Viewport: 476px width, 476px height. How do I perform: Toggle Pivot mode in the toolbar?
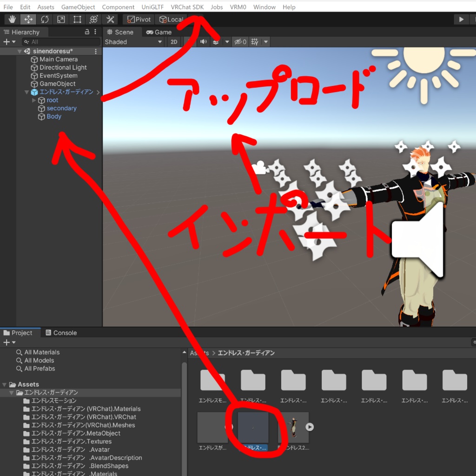pos(138,19)
